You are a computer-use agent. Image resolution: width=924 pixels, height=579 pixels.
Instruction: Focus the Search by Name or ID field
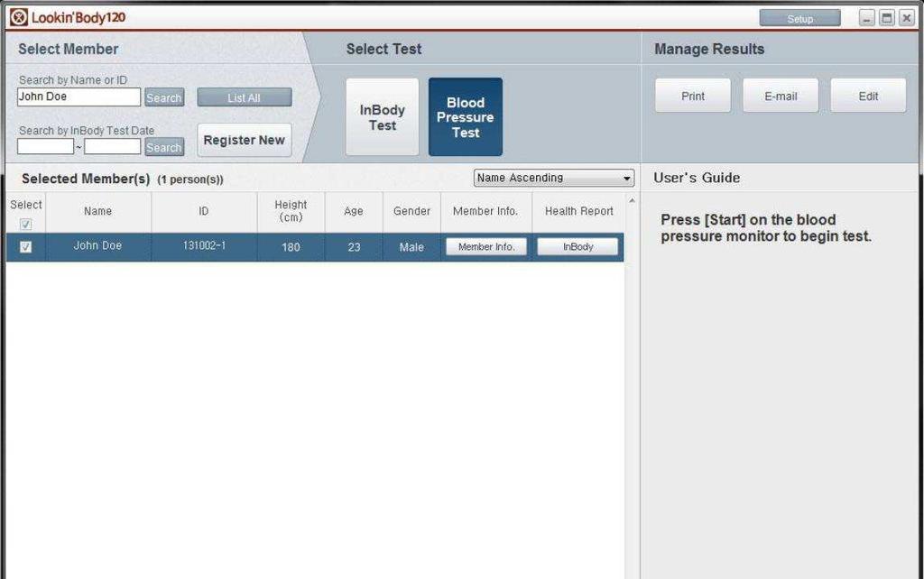[79, 96]
